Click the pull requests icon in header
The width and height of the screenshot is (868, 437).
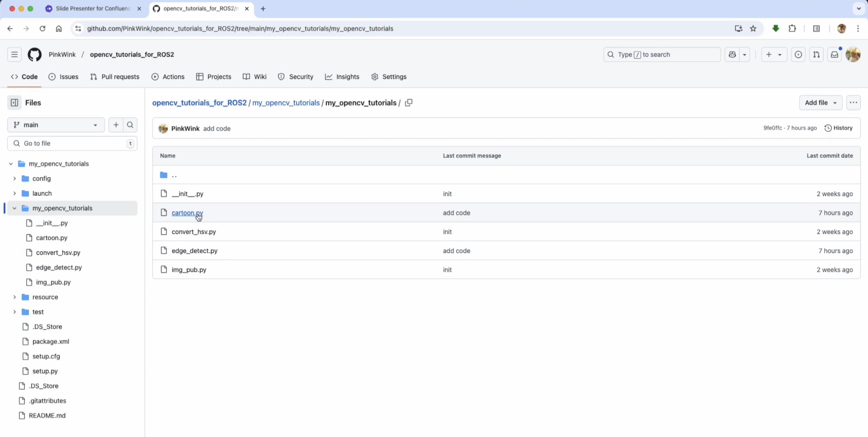coord(816,55)
